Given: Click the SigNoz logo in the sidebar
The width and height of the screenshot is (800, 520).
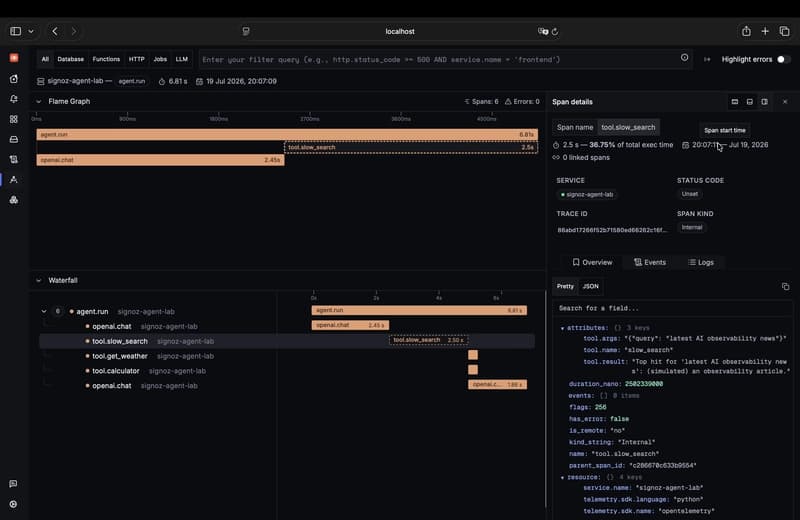Looking at the screenshot, I should click(x=14, y=58).
